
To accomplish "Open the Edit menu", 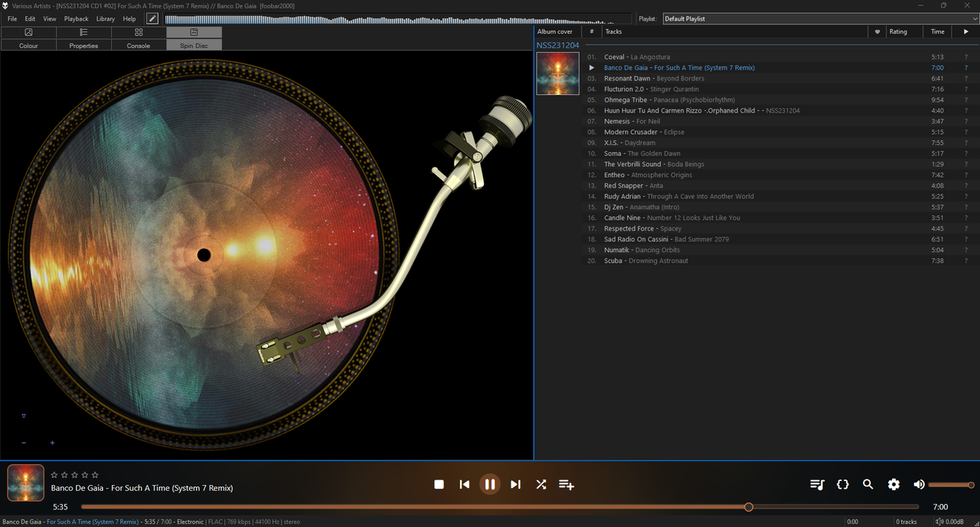I will coord(30,18).
